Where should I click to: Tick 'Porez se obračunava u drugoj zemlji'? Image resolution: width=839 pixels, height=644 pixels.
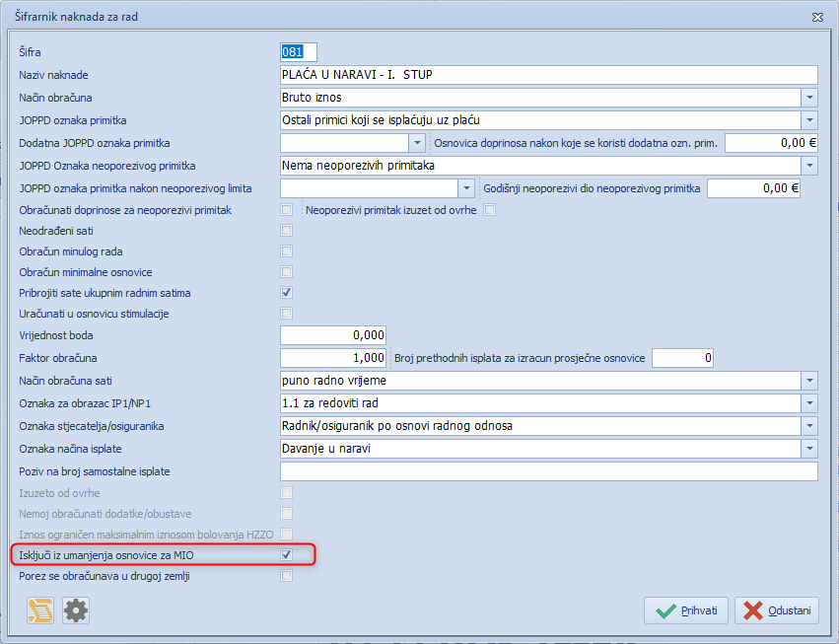[x=287, y=576]
